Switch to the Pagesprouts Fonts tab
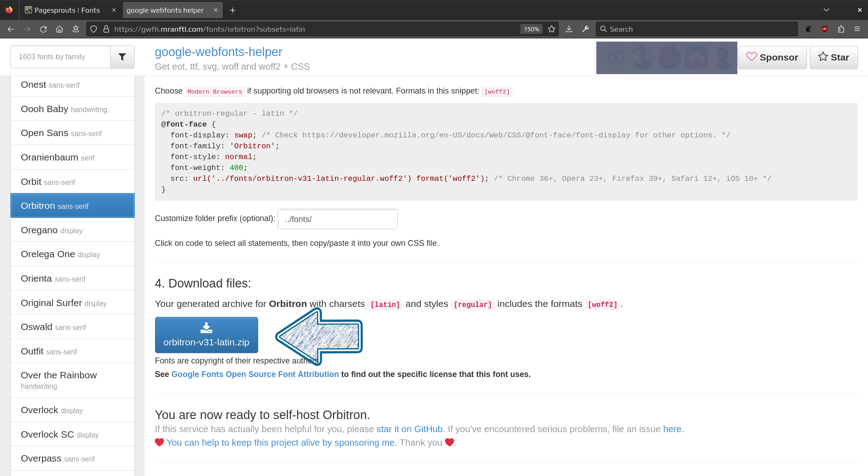 pos(67,10)
